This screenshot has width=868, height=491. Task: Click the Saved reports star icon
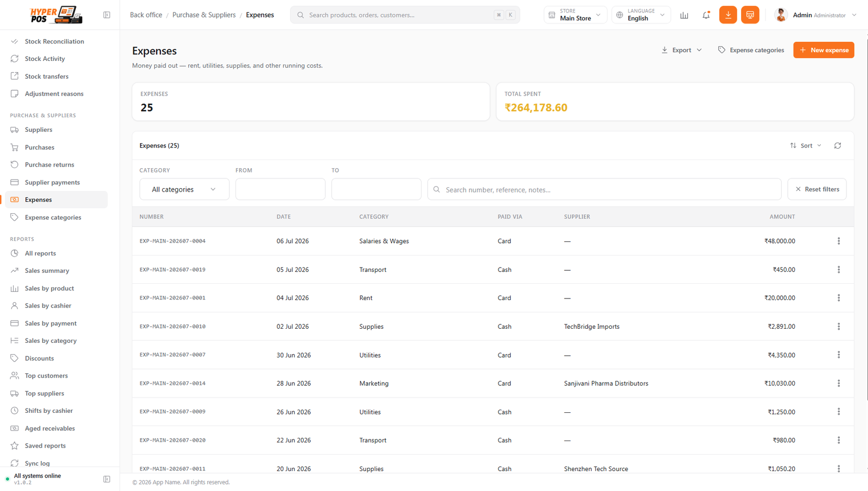point(15,445)
